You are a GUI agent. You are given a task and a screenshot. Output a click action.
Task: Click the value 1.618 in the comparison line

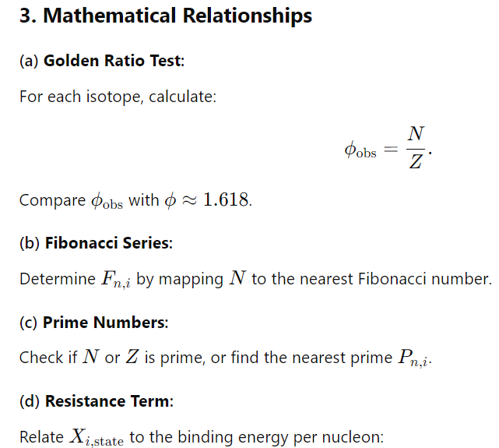coord(226,200)
